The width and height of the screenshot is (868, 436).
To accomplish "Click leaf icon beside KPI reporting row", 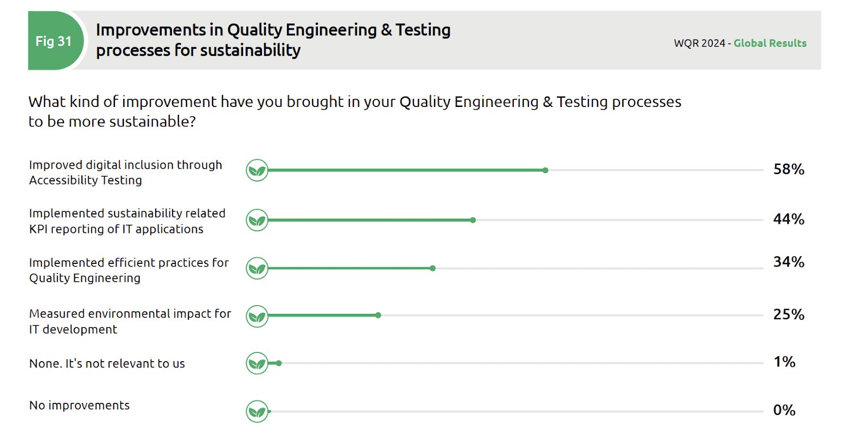I will (257, 220).
